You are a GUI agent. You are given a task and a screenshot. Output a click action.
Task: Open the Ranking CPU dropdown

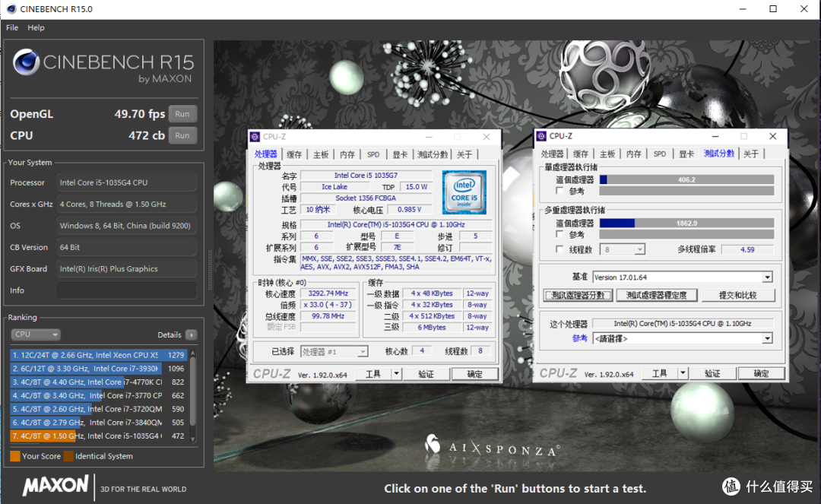tap(36, 334)
